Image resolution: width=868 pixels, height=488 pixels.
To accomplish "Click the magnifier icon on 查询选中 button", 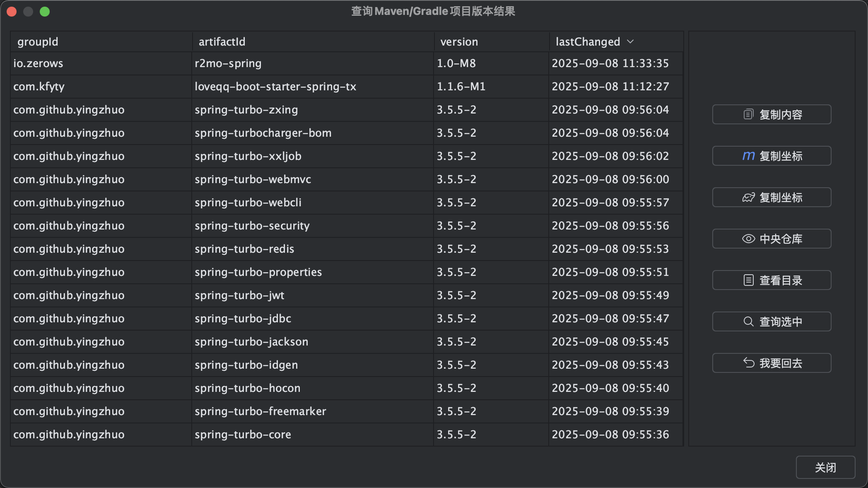I will click(x=748, y=321).
